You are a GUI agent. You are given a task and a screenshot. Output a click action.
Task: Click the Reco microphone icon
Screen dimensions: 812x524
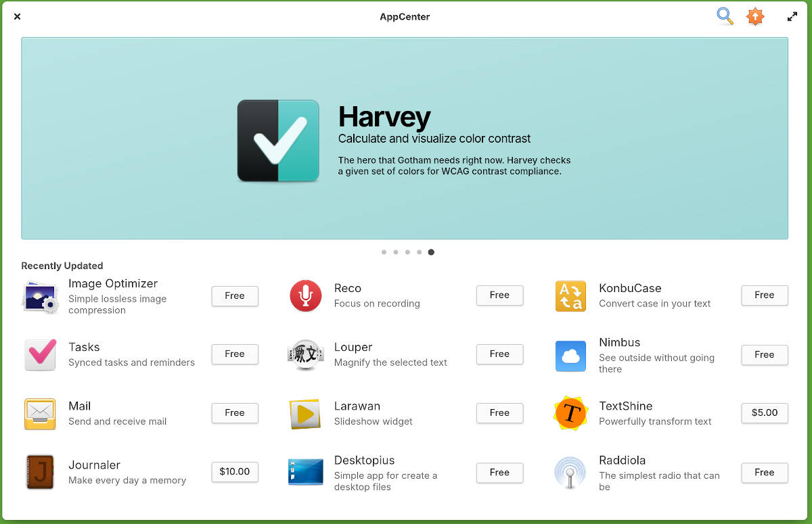[x=305, y=295]
